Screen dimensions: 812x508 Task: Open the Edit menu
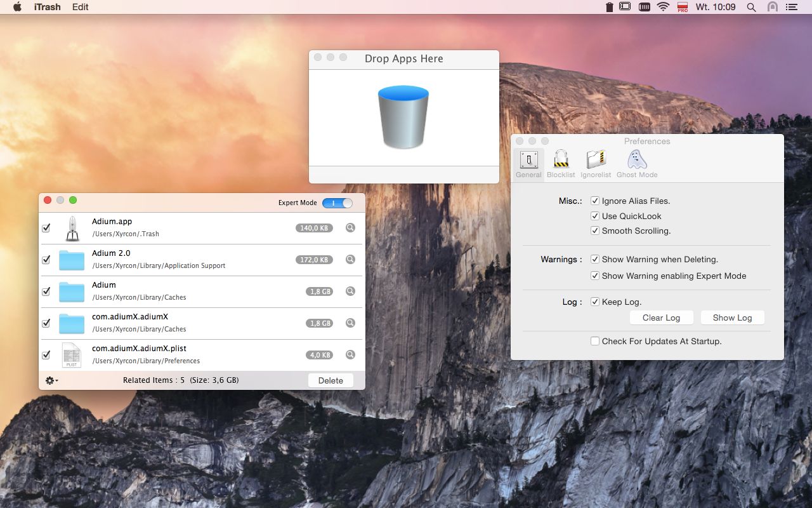coord(81,7)
